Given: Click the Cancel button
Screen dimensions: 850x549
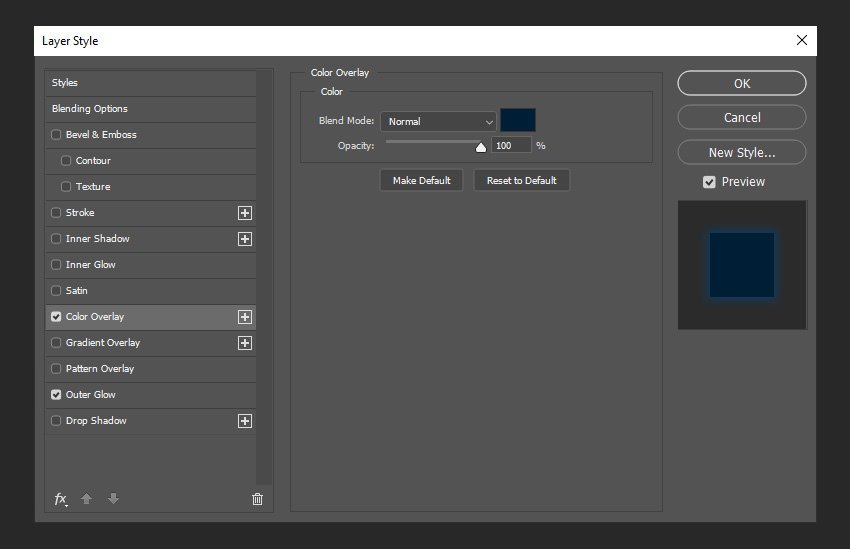Looking at the screenshot, I should (742, 118).
